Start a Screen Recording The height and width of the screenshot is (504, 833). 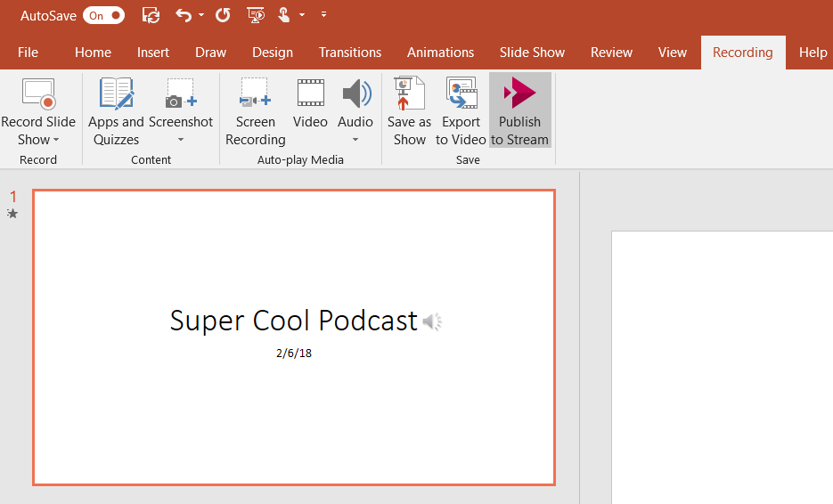point(255,111)
